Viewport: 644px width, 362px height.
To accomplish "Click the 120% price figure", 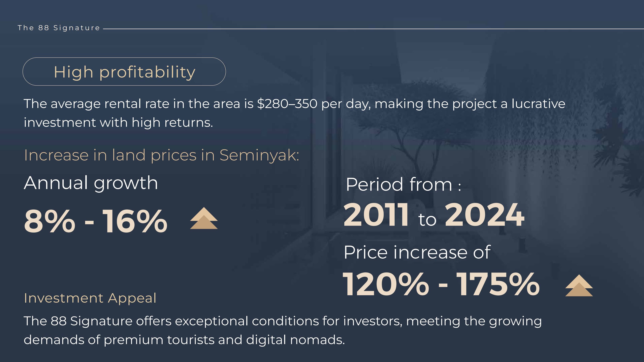I will [385, 284].
